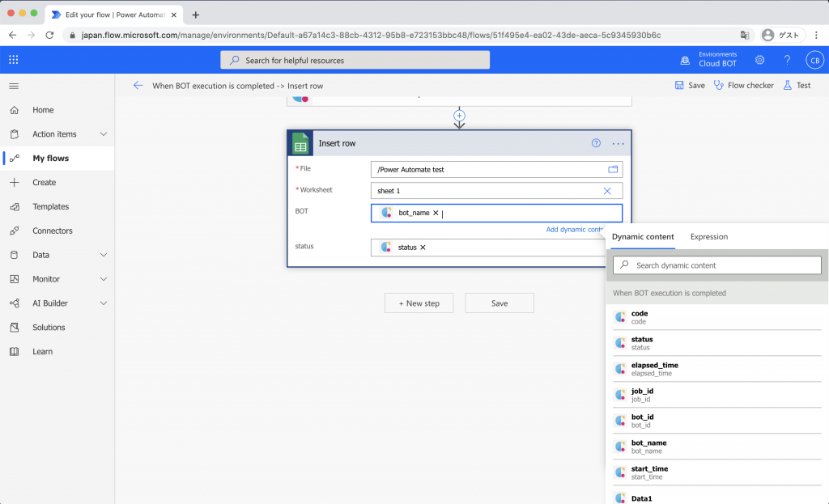
Task: Open the help question mark in header
Action: click(787, 60)
